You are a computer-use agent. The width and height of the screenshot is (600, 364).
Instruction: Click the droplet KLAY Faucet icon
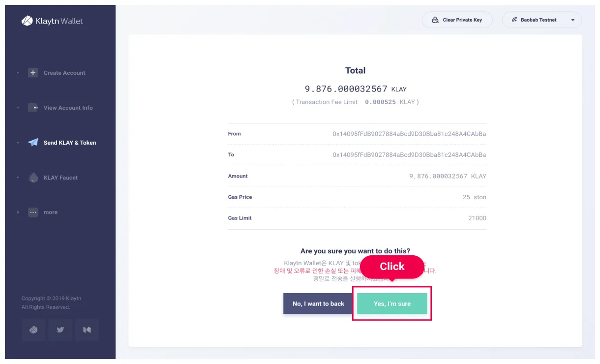coord(33,178)
